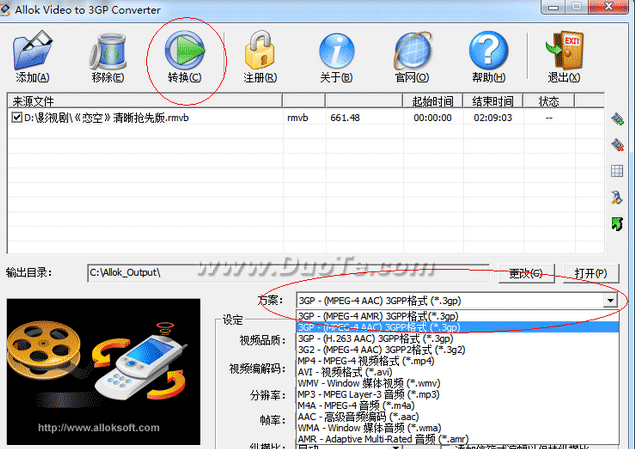The image size is (635, 449).
Task: Choose MP4 - MPEG-4 视频格式 option
Action: pos(458,361)
